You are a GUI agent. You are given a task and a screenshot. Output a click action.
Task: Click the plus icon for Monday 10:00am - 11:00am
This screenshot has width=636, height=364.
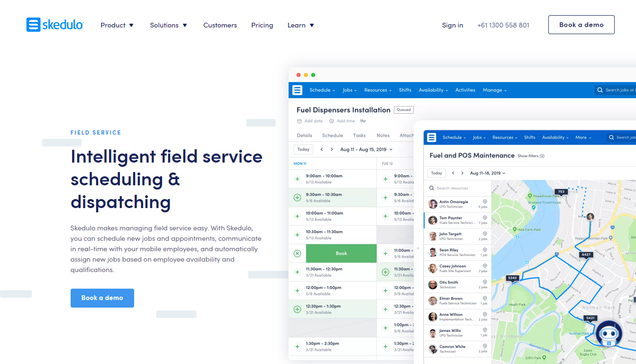pyautogui.click(x=297, y=216)
